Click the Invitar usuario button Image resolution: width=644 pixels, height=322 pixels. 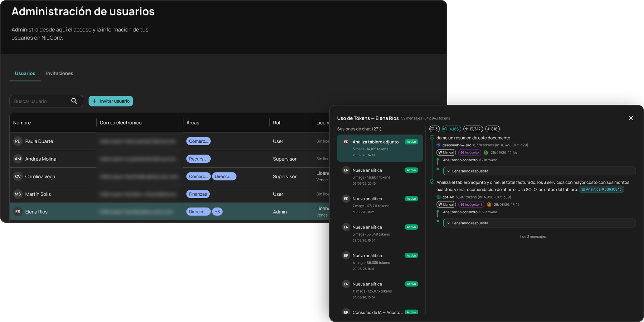pyautogui.click(x=111, y=101)
